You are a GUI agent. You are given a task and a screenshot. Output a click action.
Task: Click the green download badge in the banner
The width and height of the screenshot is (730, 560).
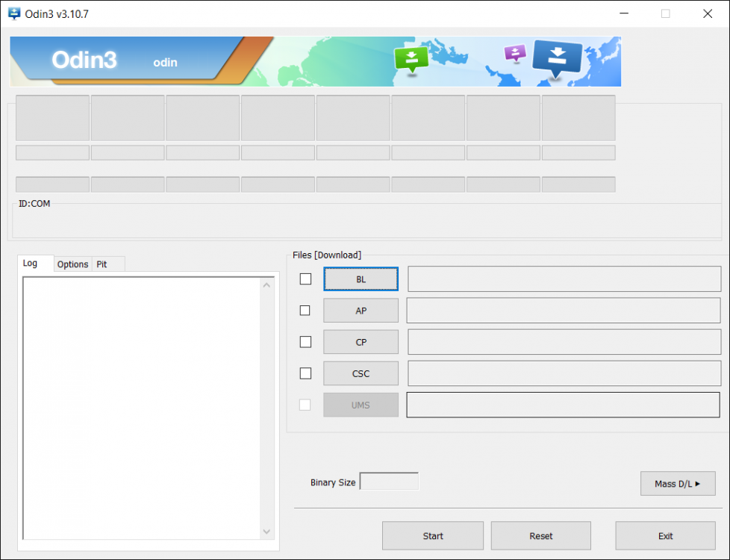click(411, 58)
